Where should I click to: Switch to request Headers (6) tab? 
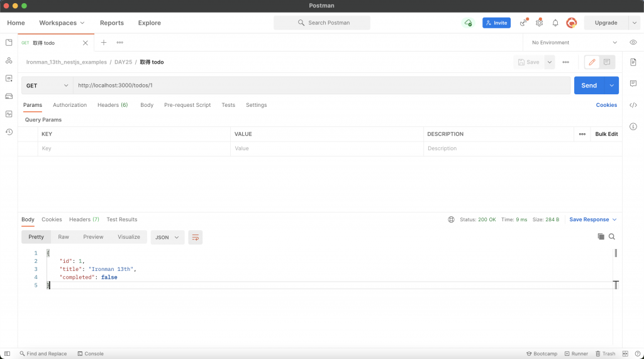[113, 105]
